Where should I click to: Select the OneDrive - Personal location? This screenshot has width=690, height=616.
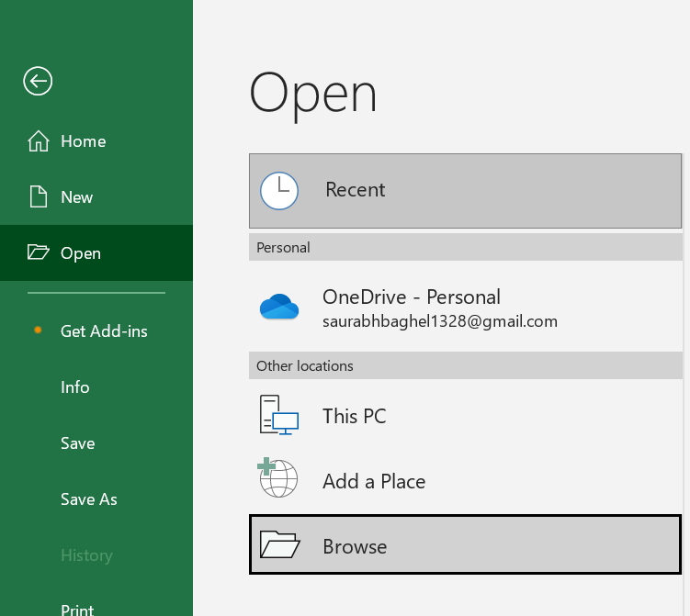tap(412, 297)
